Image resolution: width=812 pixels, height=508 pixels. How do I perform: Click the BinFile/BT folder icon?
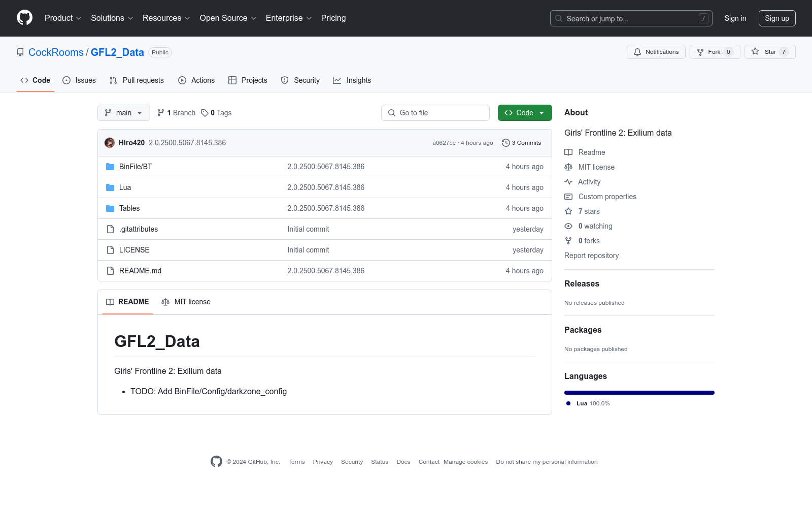coord(110,167)
